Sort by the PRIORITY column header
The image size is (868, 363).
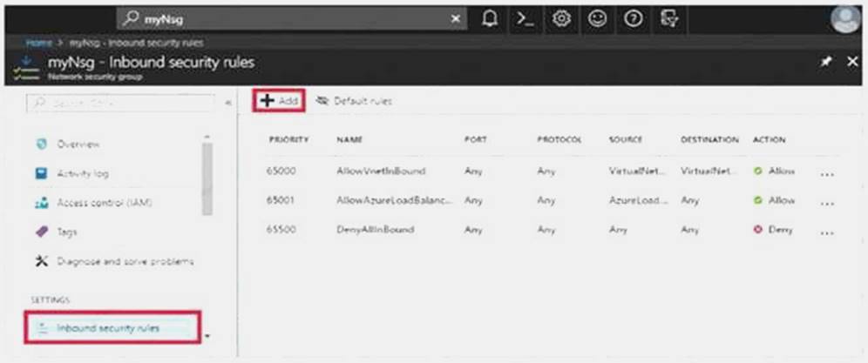(x=288, y=140)
